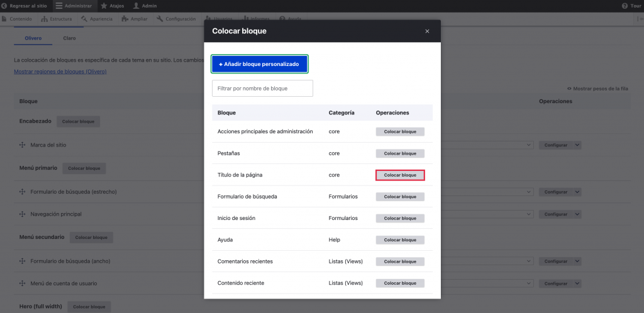Open the Administrar hamburger menu
This screenshot has height=313, width=644.
click(59, 6)
